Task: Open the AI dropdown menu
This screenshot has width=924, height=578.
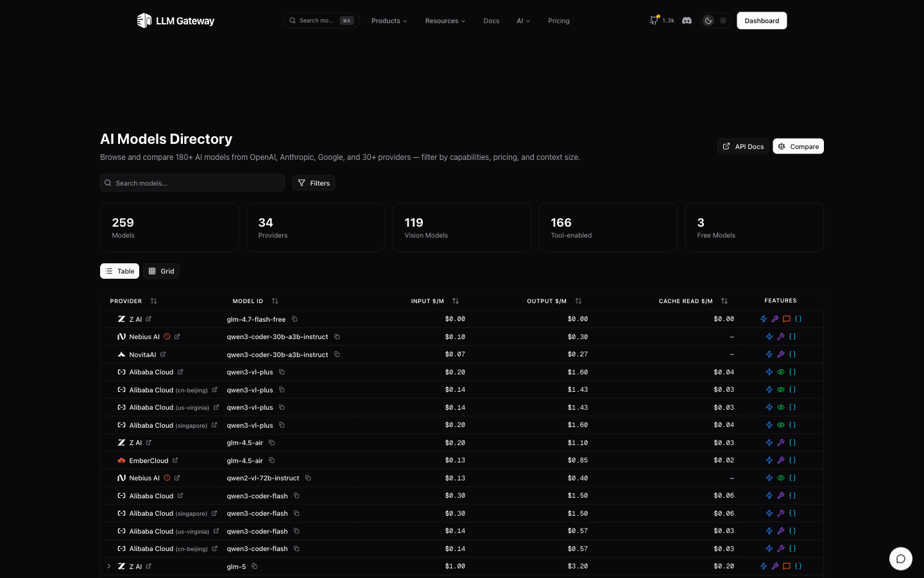Action: pyautogui.click(x=523, y=21)
